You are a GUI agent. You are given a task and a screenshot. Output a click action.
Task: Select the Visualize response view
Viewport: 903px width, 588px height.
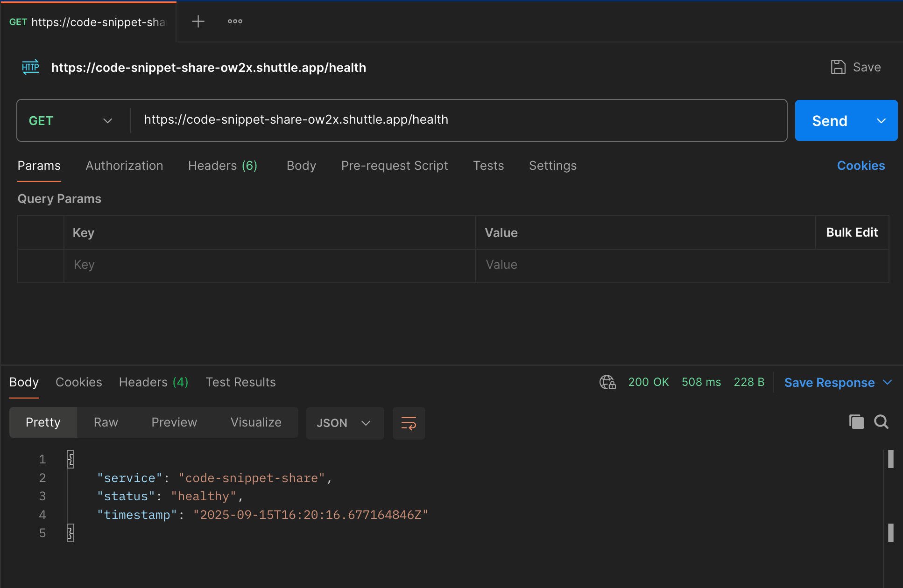point(255,422)
